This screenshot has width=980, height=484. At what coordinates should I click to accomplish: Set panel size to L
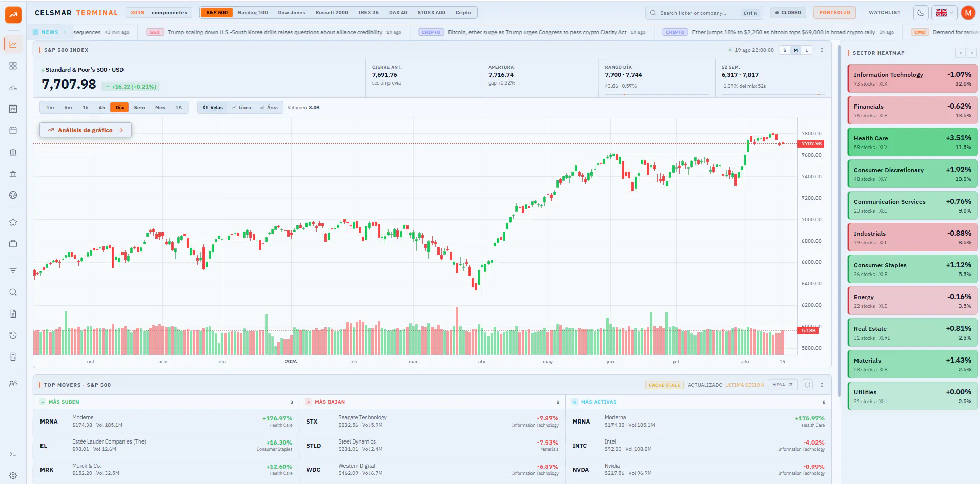click(x=807, y=50)
